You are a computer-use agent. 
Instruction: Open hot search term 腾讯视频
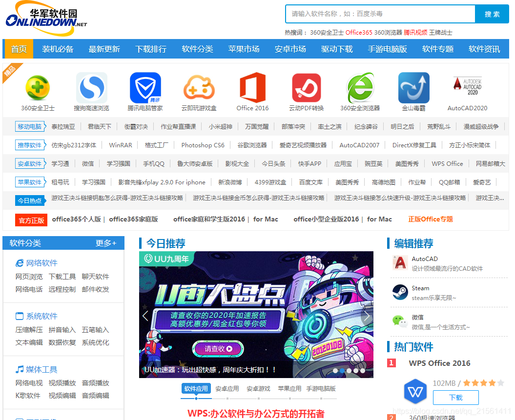(415, 33)
